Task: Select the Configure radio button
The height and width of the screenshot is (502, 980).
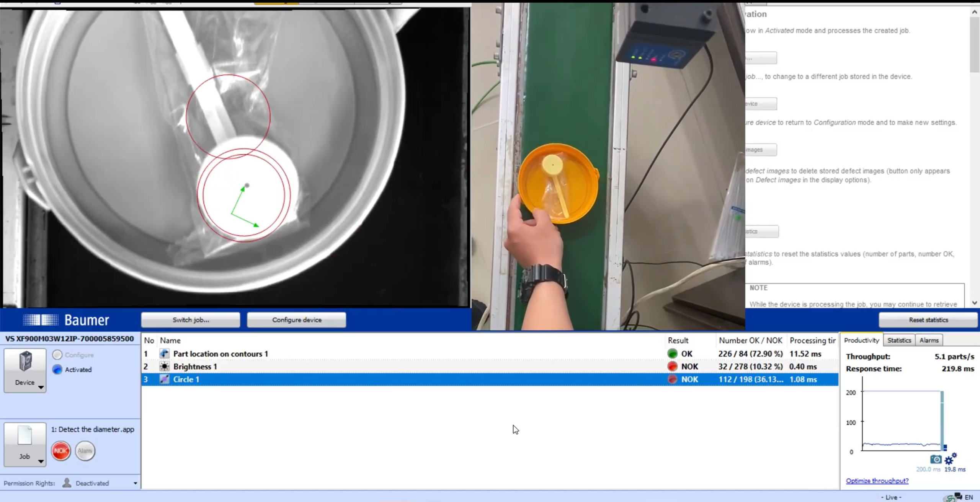Action: (57, 355)
